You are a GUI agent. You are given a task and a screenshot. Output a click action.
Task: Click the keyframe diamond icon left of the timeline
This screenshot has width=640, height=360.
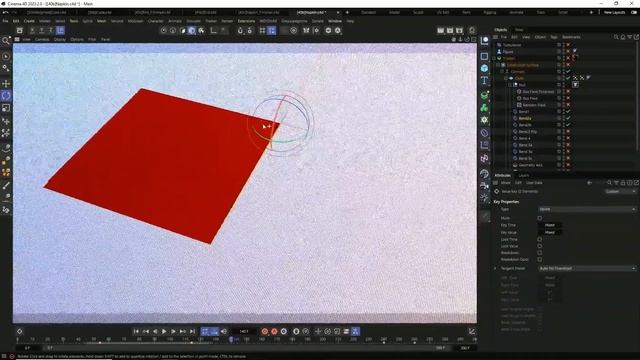(19, 331)
